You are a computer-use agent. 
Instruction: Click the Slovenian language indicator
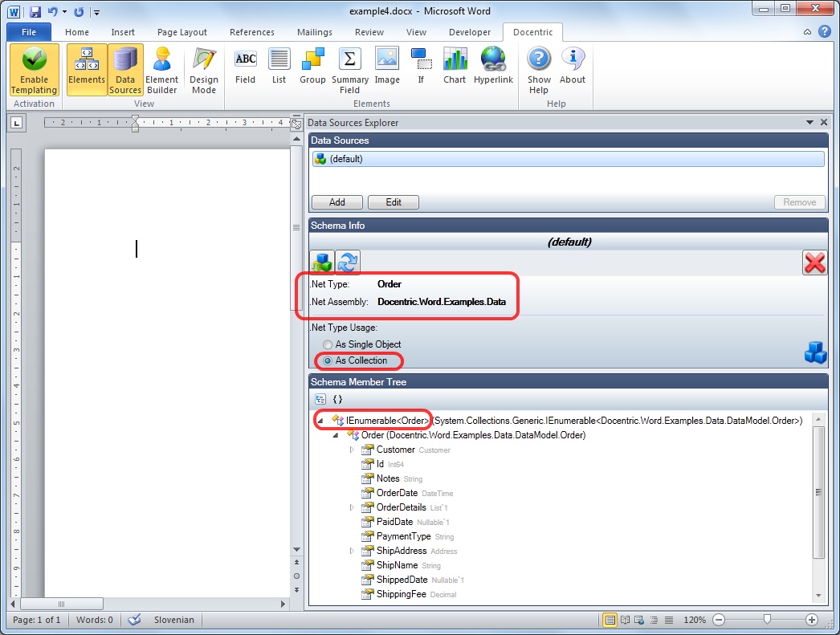coord(174,620)
